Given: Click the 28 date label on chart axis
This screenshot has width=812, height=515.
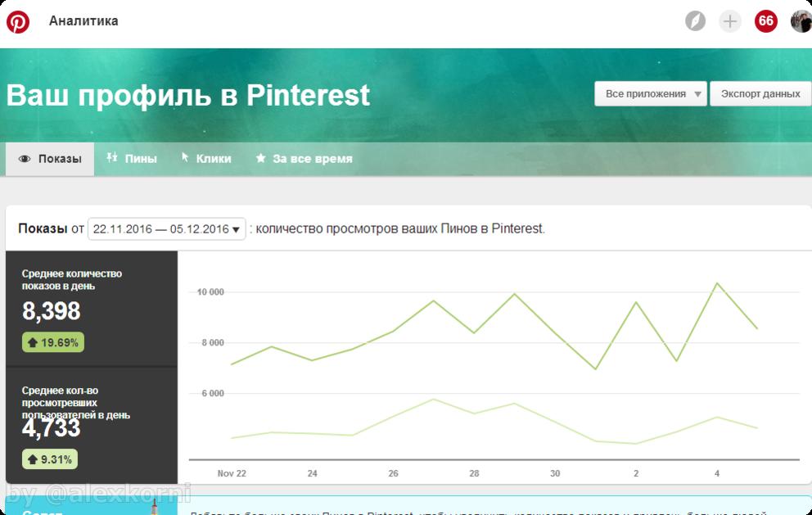Looking at the screenshot, I should 474,473.
